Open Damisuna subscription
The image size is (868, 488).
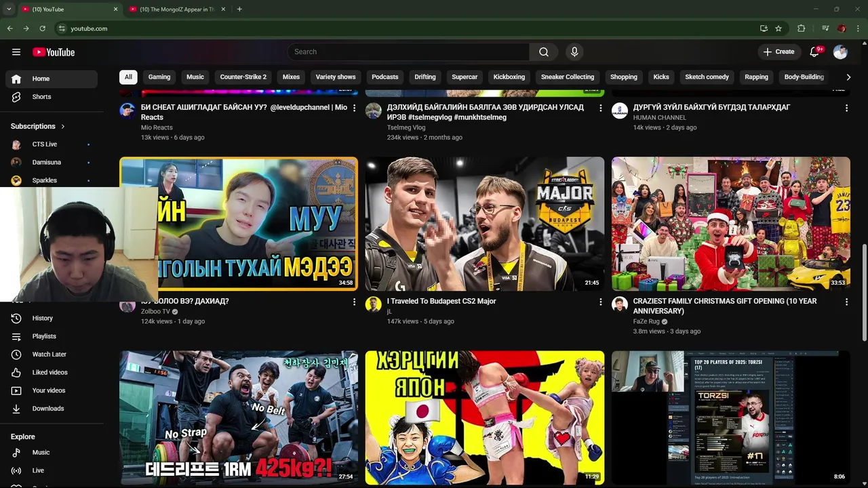pos(52,163)
